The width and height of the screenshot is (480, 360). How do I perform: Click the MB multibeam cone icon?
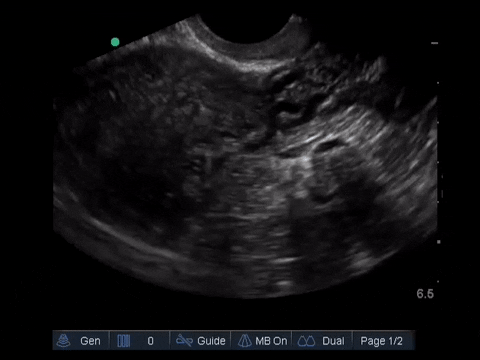[x=244, y=341]
